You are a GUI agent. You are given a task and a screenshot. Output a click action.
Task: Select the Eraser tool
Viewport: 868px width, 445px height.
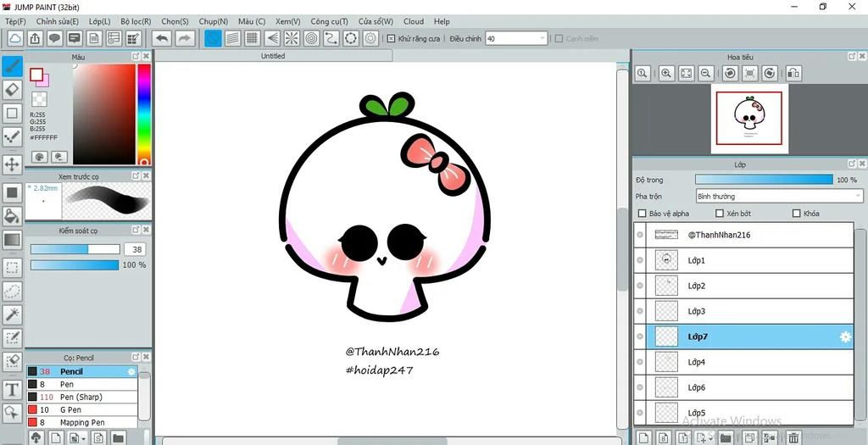[12, 90]
